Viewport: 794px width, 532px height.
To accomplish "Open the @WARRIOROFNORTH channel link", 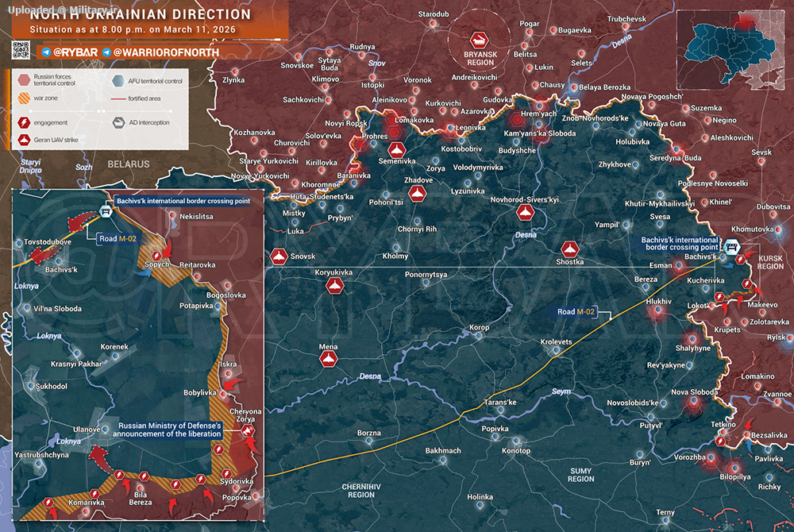I will click(x=166, y=52).
